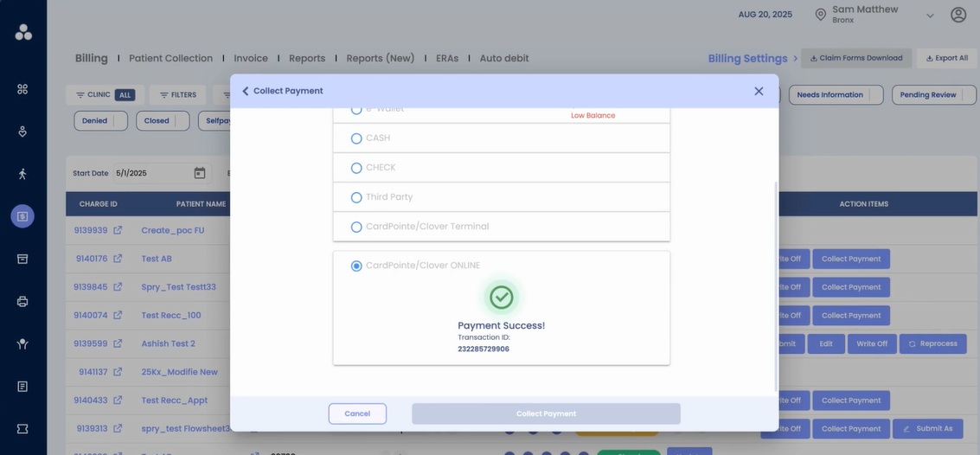Switch to the Patient Collection tab

coord(170,58)
